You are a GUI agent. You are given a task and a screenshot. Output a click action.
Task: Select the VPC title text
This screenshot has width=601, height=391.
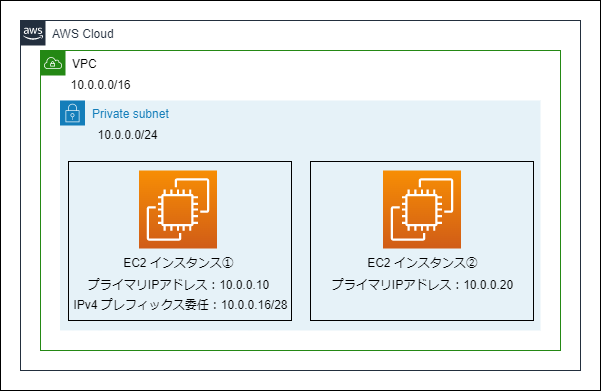[84, 64]
